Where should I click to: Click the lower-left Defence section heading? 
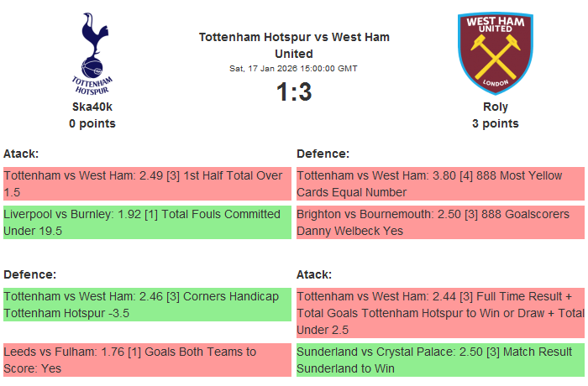point(29,274)
